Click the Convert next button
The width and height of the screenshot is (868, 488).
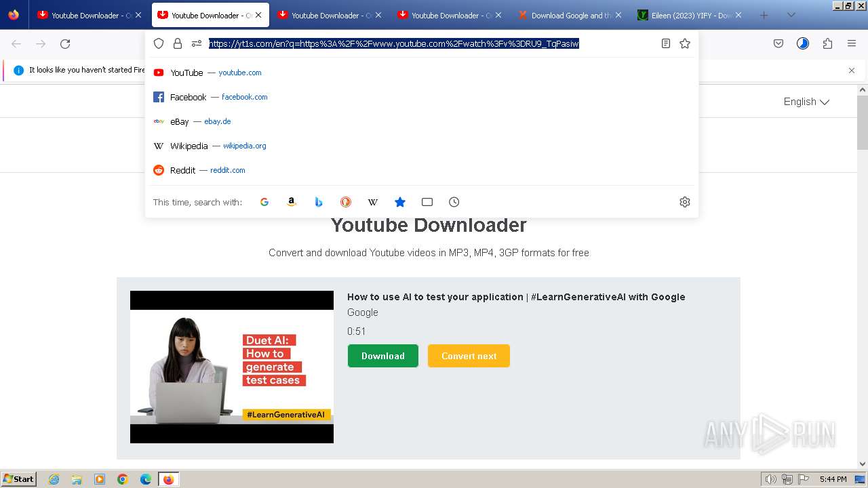(469, 356)
